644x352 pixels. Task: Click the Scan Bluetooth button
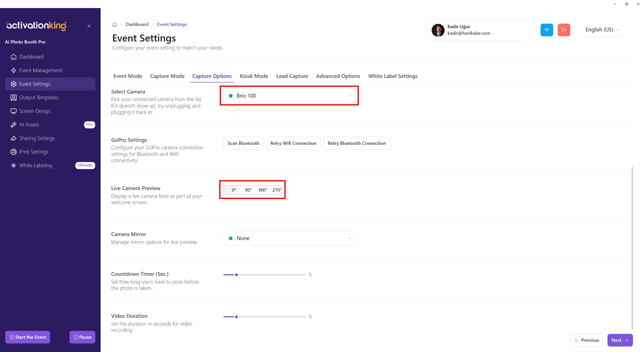pyautogui.click(x=243, y=143)
